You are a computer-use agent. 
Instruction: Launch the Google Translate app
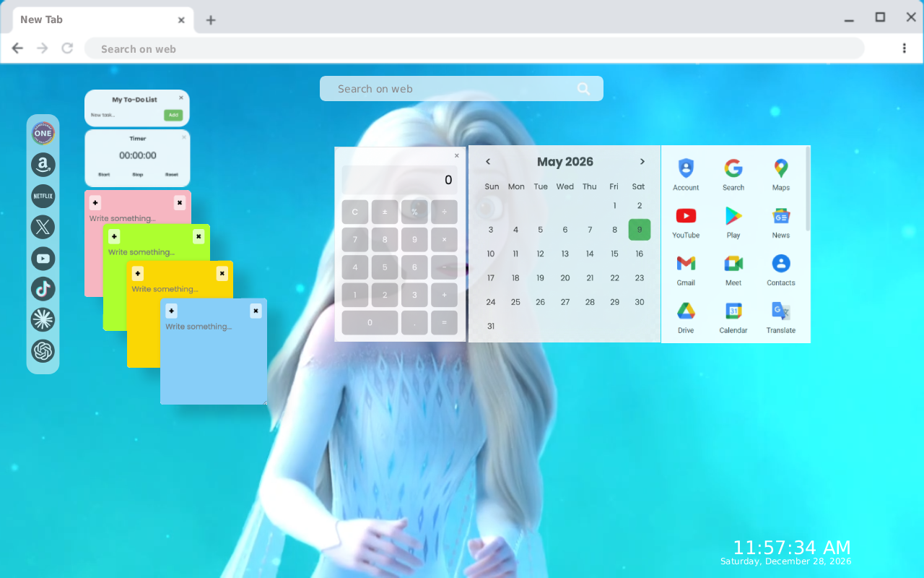tap(781, 318)
